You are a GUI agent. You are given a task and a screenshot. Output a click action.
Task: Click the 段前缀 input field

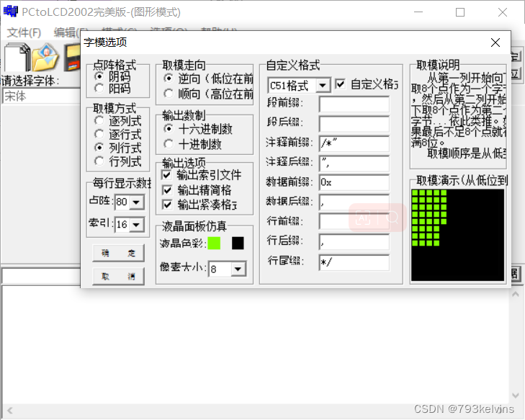coord(354,104)
